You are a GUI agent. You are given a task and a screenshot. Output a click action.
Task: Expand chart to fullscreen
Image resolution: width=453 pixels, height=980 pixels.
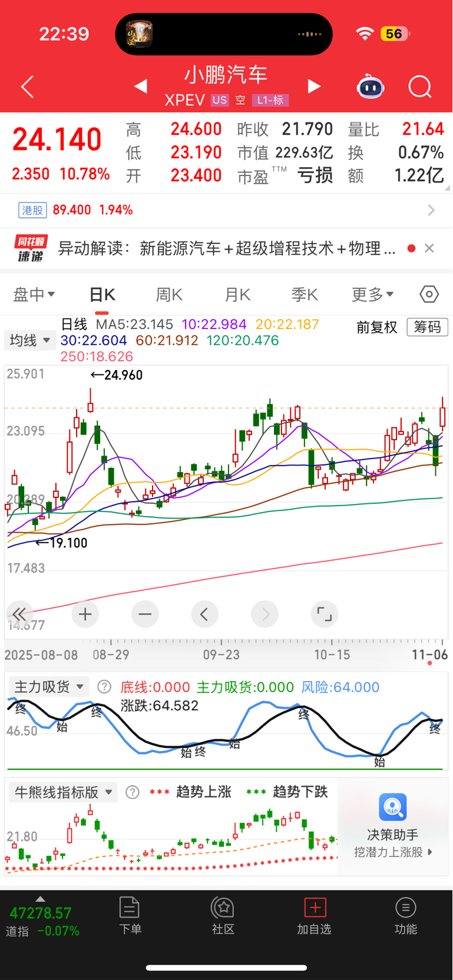pyautogui.click(x=325, y=614)
